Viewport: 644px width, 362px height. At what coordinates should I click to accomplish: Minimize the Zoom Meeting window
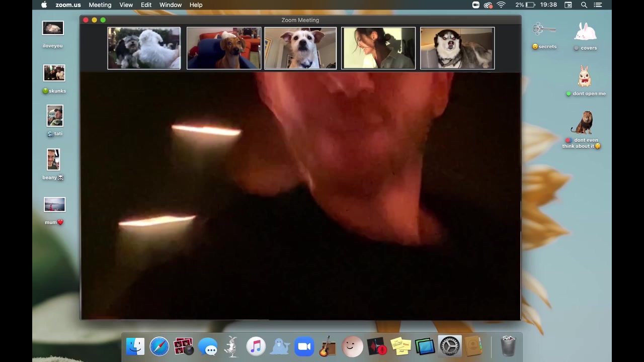[94, 20]
